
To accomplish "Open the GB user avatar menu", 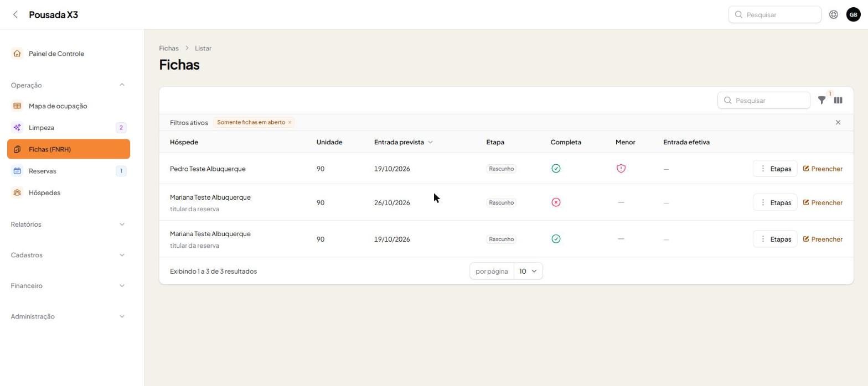I will (853, 15).
